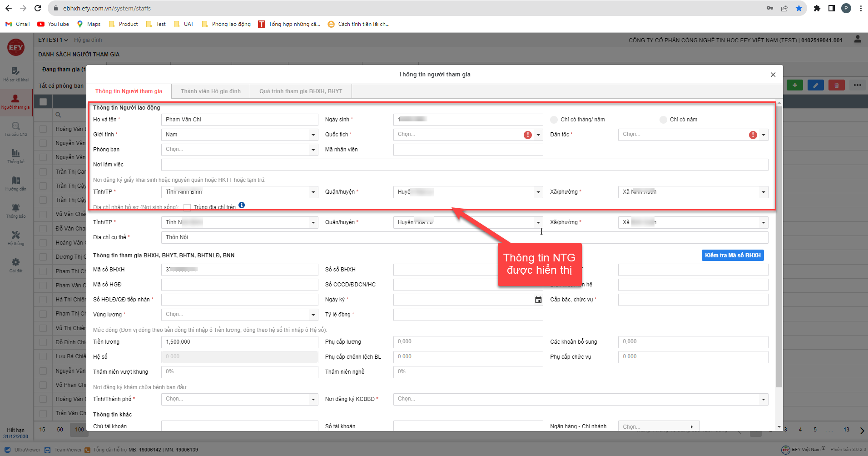Click info icon next to Trùng địa chỉ trên
This screenshot has height=456, width=868.
click(242, 205)
